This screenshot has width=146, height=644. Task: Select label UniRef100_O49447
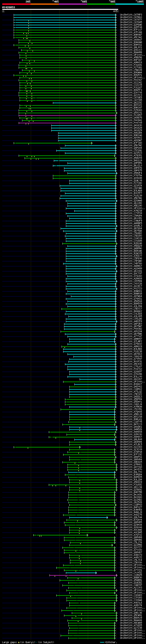point(131,40)
